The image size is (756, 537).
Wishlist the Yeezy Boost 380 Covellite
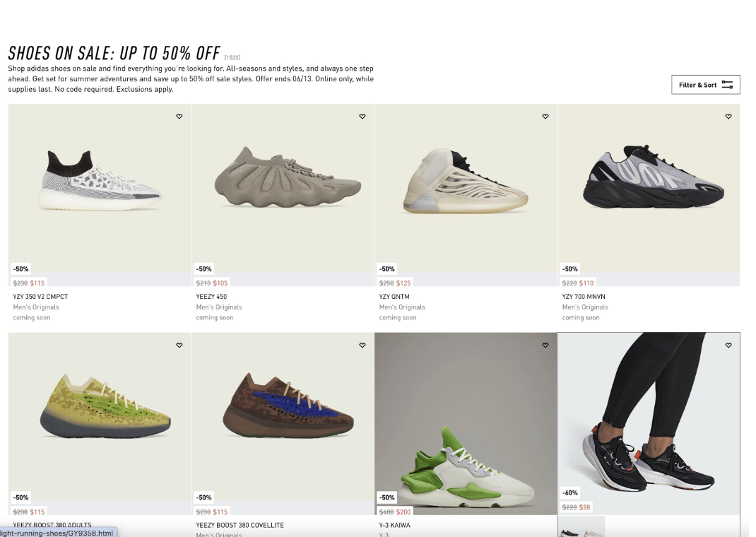pos(362,345)
